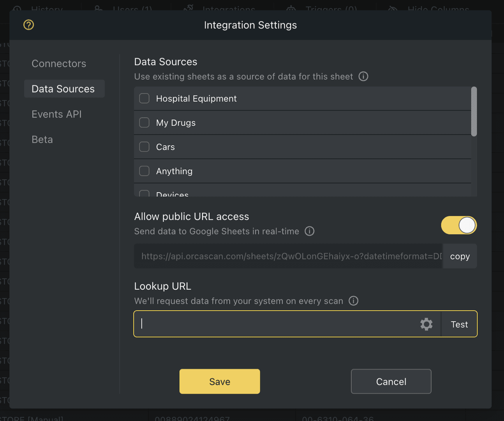Screen dimensions: 504x421
Task: Click the info icon beside Lookup URL description
Action: pos(353,301)
